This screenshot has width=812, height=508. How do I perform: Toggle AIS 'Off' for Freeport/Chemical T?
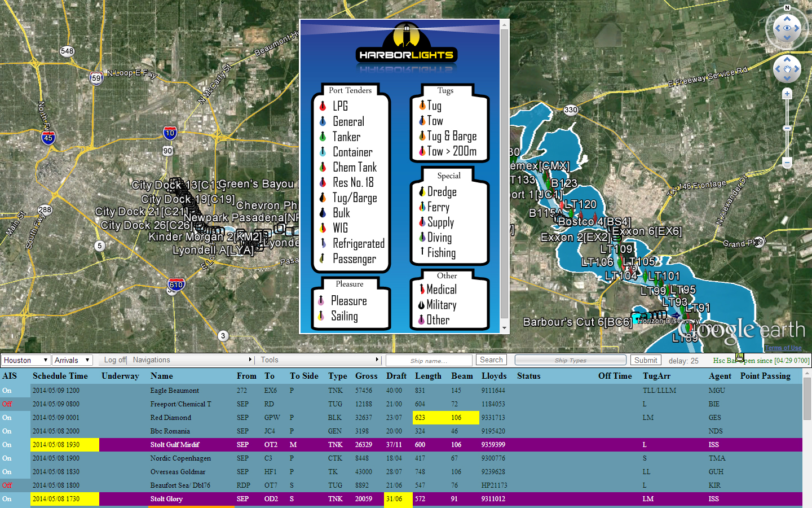pyautogui.click(x=7, y=404)
